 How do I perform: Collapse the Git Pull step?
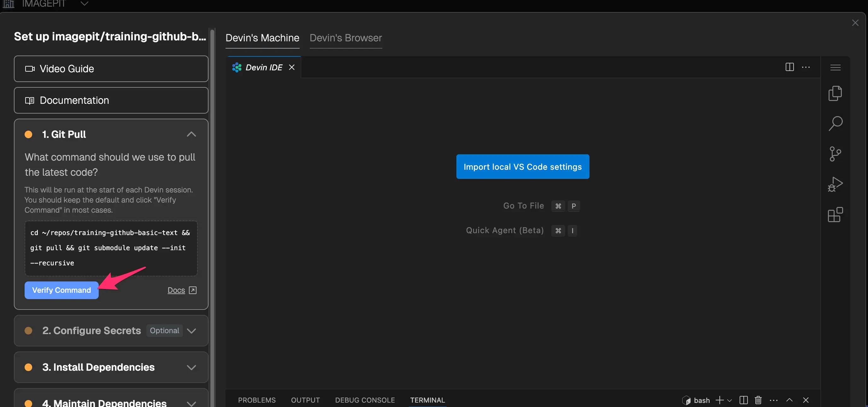pos(191,134)
